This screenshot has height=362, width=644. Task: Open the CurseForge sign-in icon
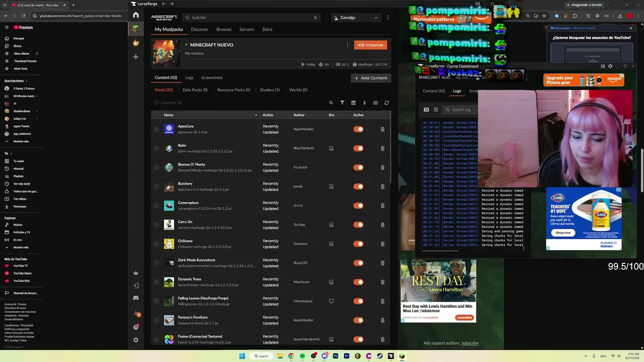(x=136, y=286)
